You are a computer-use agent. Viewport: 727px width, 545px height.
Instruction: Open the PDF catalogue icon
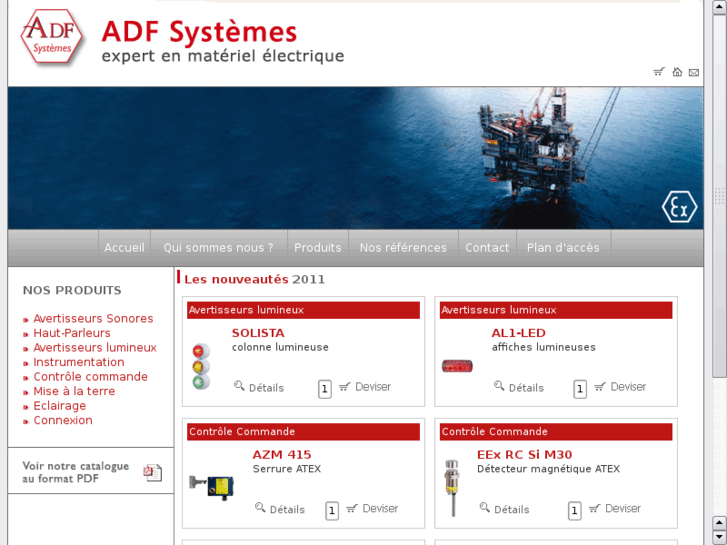(153, 473)
